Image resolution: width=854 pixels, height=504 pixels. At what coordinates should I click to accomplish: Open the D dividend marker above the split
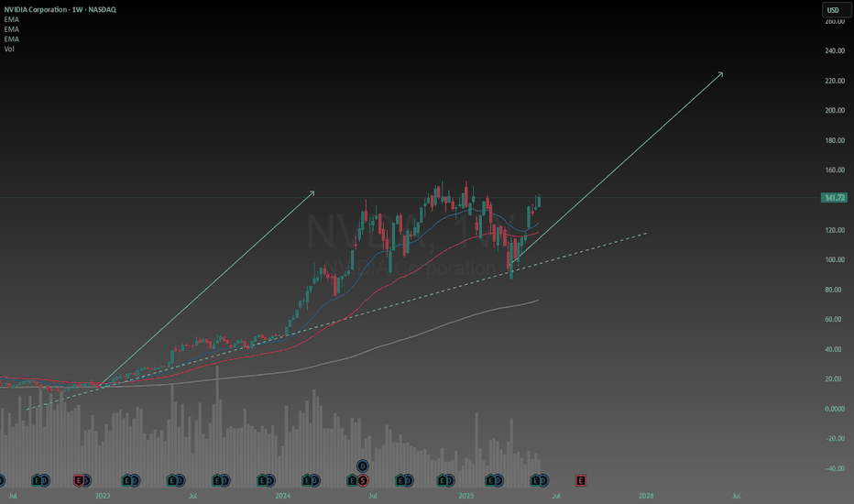[x=363, y=466]
